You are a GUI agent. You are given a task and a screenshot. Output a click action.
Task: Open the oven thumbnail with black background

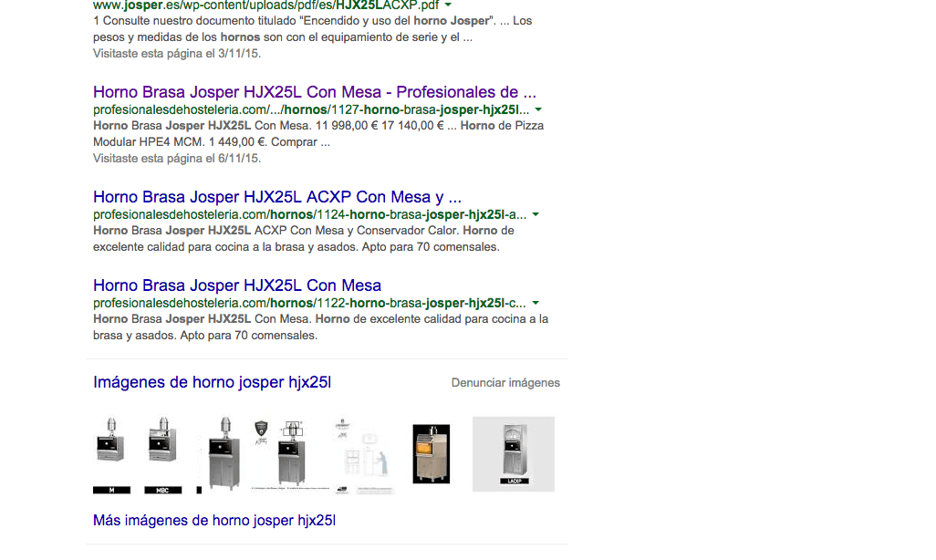tap(431, 453)
